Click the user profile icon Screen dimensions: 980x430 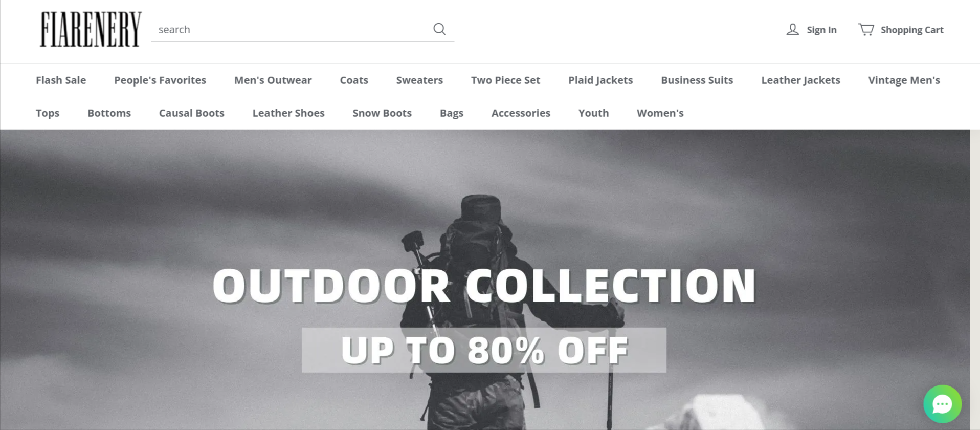pyautogui.click(x=792, y=29)
